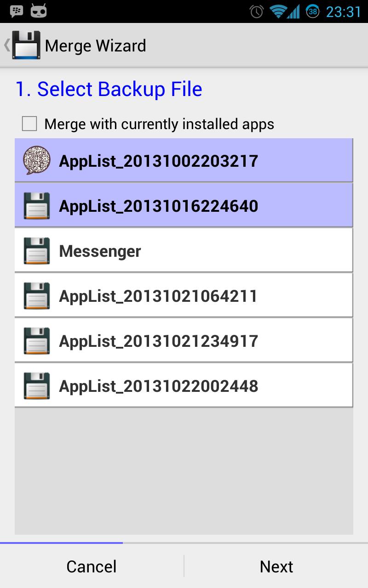Select backup AppList_20131022002448
Screen dimensions: 368x588
click(184, 386)
